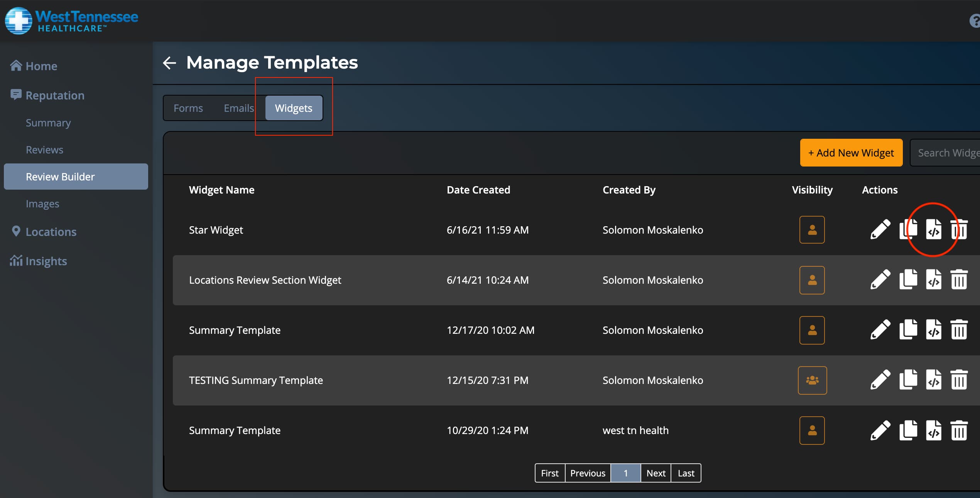The width and height of the screenshot is (980, 498).
Task: Click the West Tennessee Healthcare logo
Action: pos(71,21)
